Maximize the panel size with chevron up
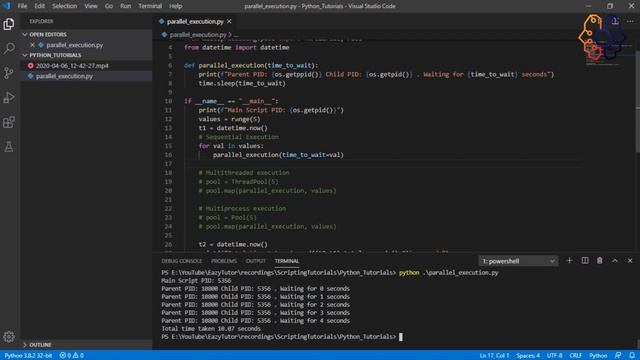The image size is (640, 360). [615, 260]
